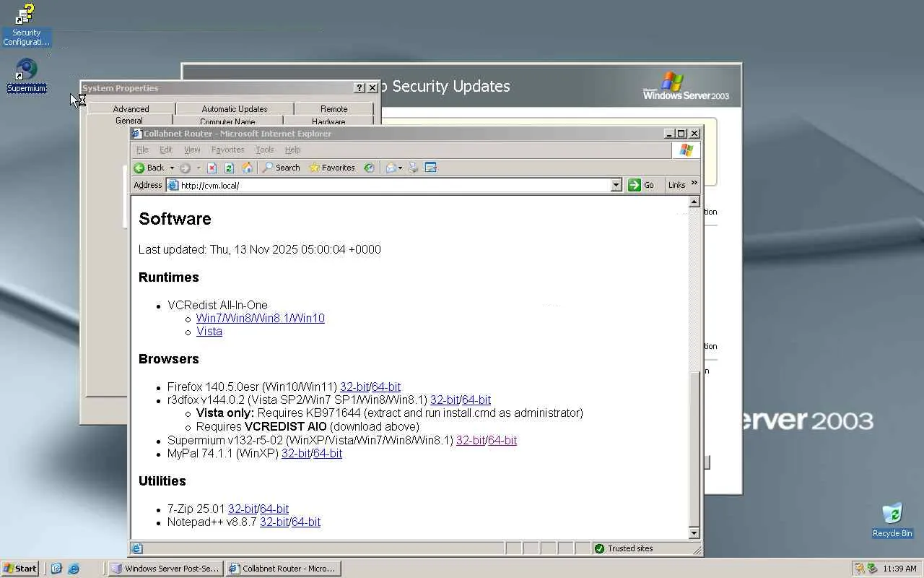The image size is (924, 578).
Task: Click the Internet Explorer title bar icon
Action: coord(136,134)
